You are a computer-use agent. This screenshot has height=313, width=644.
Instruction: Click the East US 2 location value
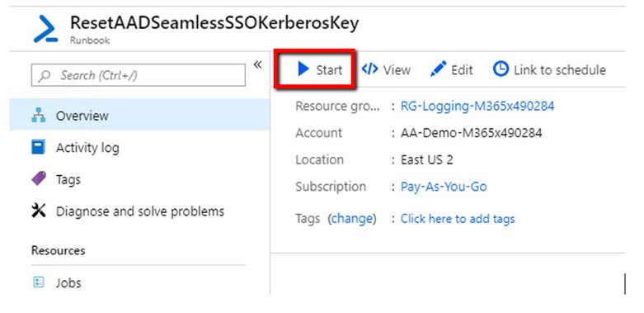point(427,159)
